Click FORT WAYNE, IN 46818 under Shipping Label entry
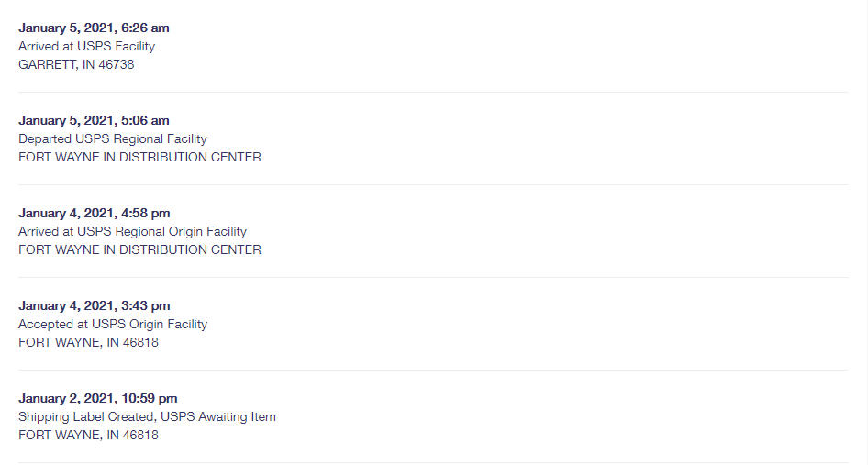This screenshot has height=465, width=868. point(88,435)
